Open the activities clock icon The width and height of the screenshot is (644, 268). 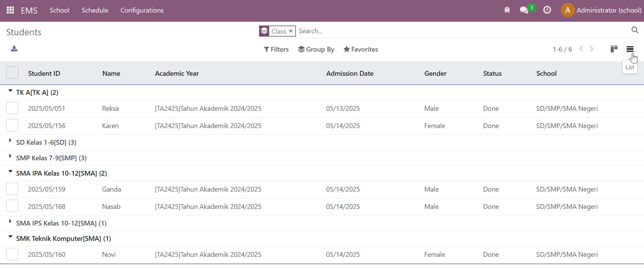pos(547,10)
